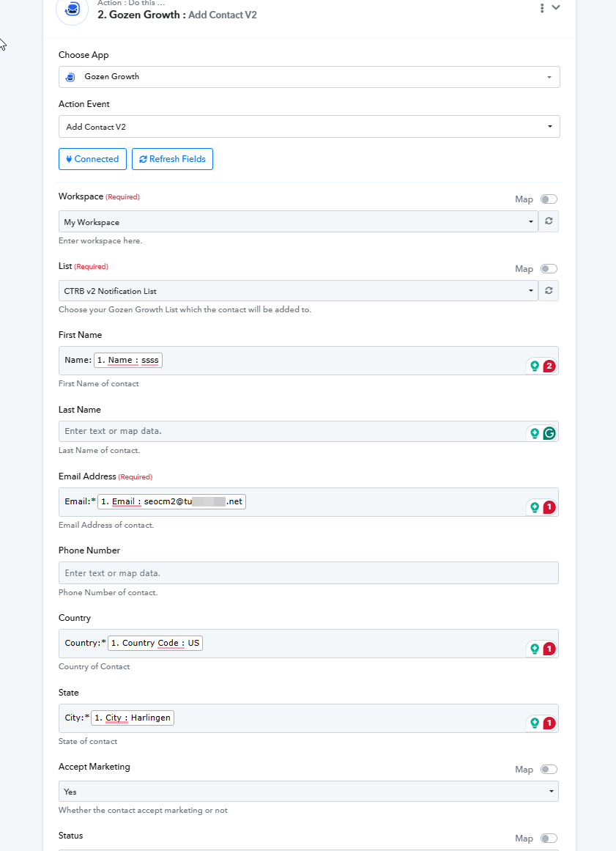616x851 pixels.
Task: Click the Phone Number input field
Action: click(308, 573)
